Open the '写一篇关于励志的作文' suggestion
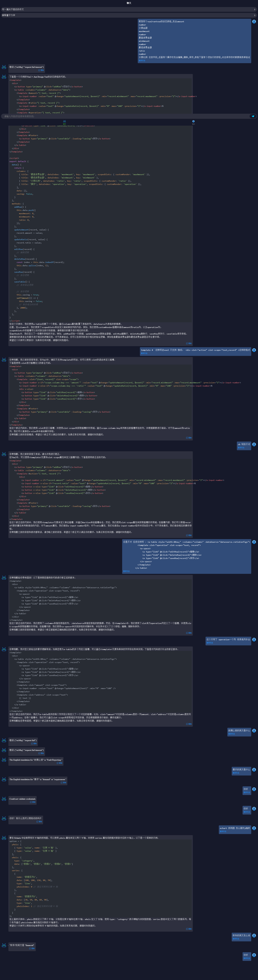This screenshot has height=980, width=258. pos(129,9)
